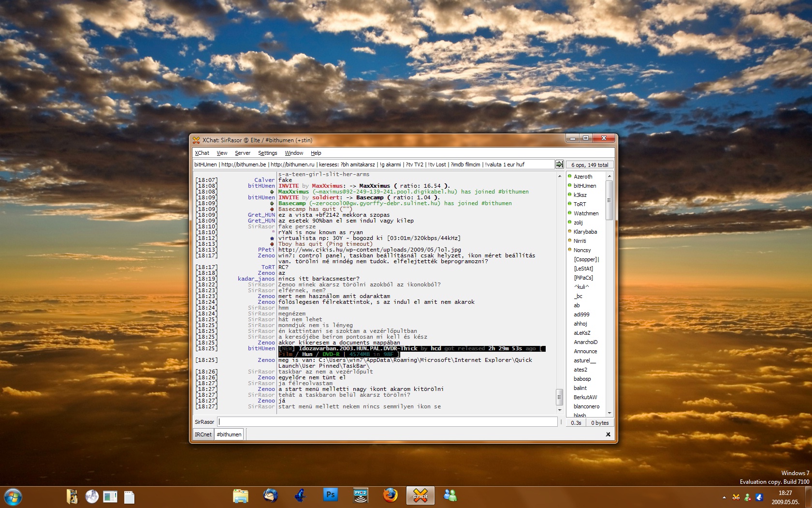Click the 6 ops, 149 total label
This screenshot has height=508, width=812.
click(x=590, y=165)
